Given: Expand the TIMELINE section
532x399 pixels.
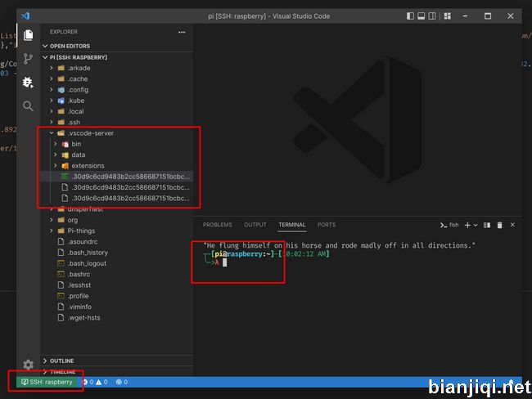Looking at the screenshot, I should coord(117,371).
